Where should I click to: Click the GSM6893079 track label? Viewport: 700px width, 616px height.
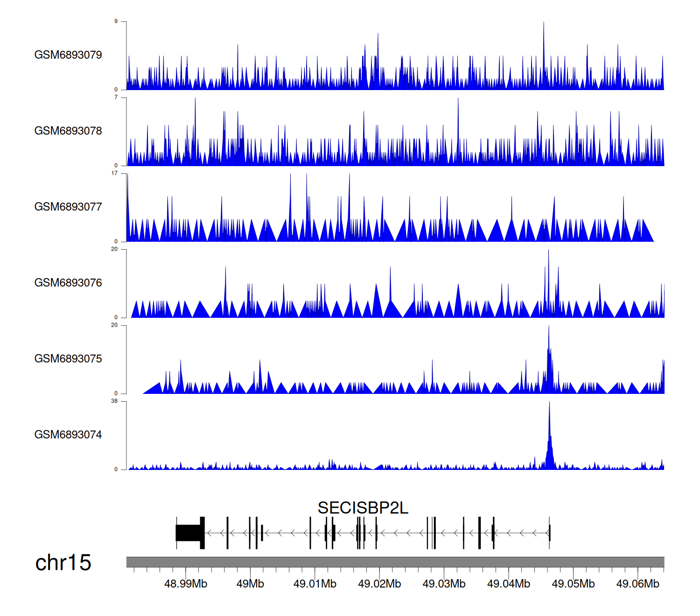tap(68, 55)
